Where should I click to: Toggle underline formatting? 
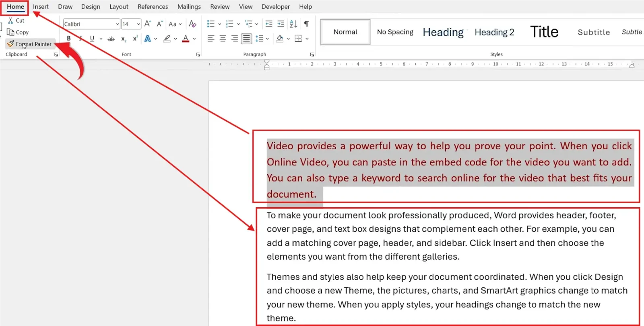[92, 39]
